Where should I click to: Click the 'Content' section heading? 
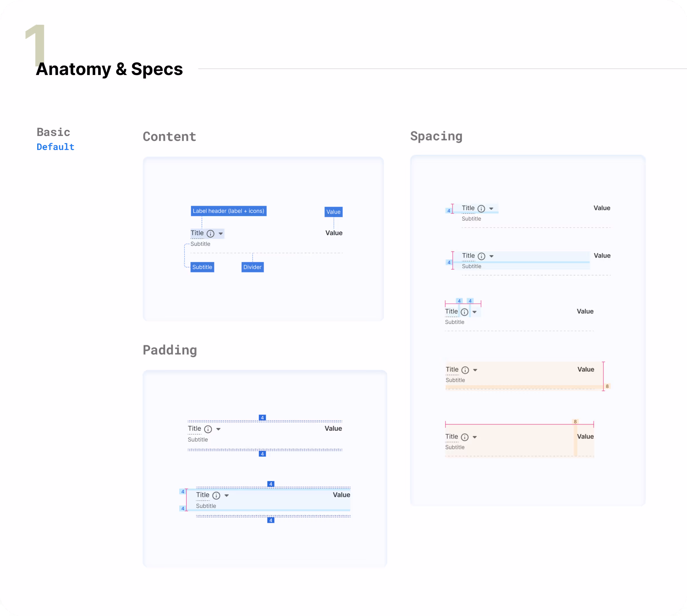coord(169,137)
